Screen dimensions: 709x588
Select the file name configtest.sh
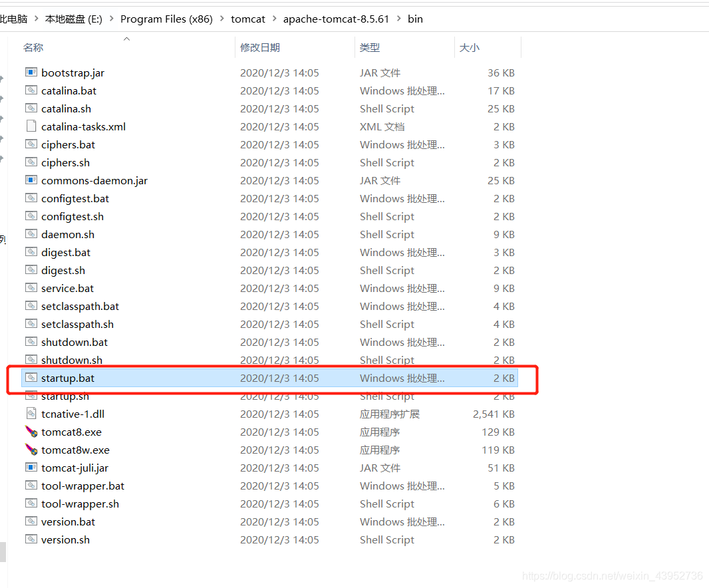click(72, 217)
